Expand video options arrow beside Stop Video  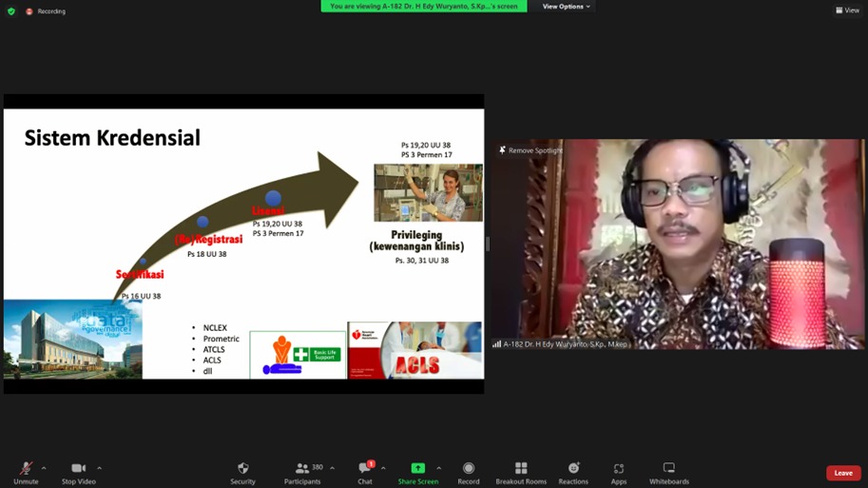tap(99, 468)
